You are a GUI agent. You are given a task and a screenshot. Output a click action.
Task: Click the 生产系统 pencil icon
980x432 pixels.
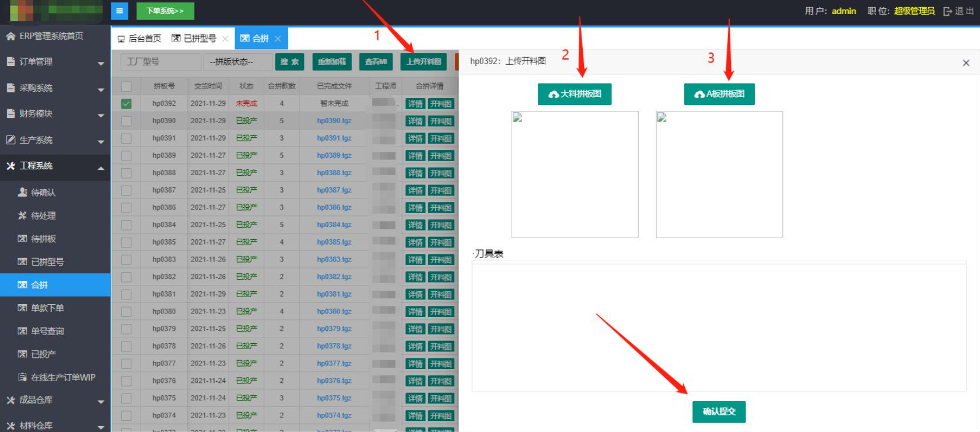pyautogui.click(x=10, y=140)
